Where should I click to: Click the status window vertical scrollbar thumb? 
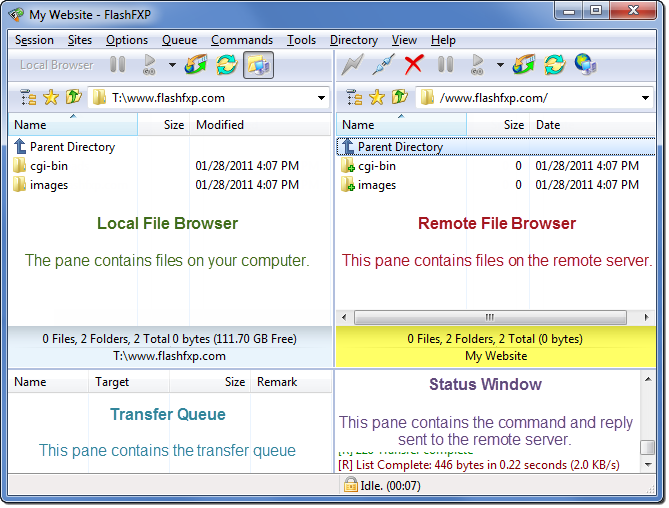(x=648, y=447)
